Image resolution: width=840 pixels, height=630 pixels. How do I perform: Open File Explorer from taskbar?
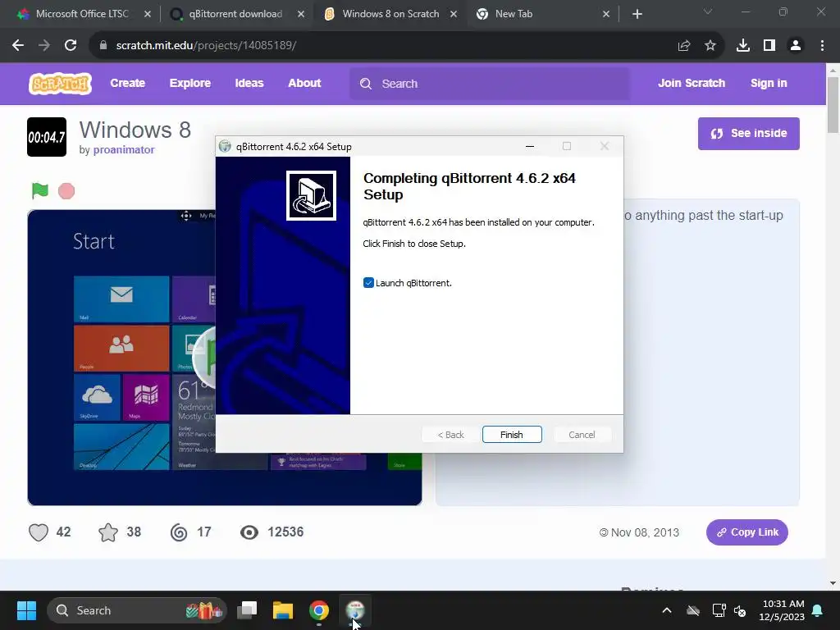tap(283, 610)
